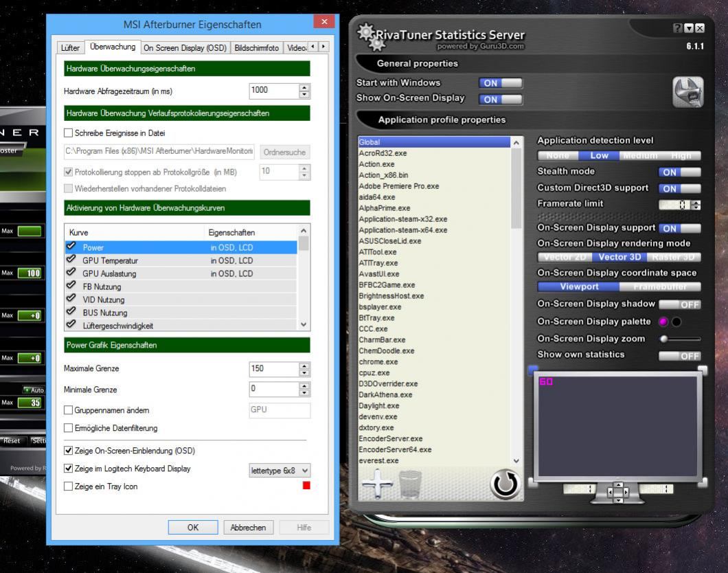Pick the magenta OSD palette color
The width and height of the screenshot is (728, 573).
coord(663,322)
